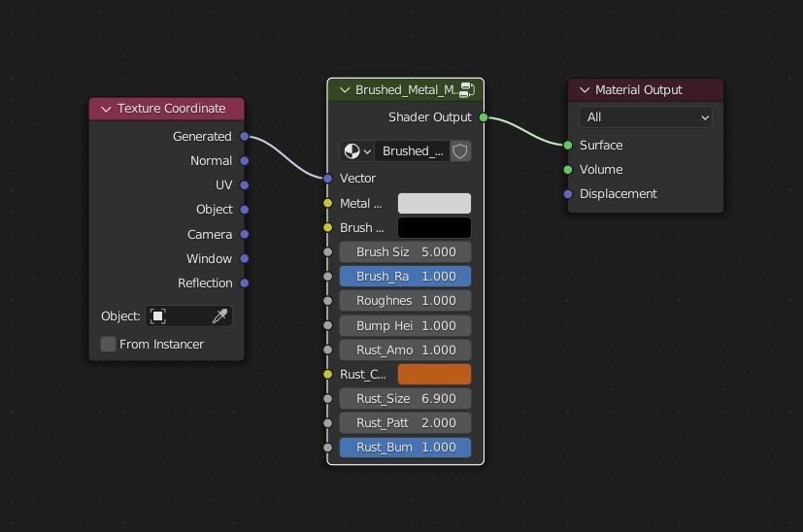Click the Brush color input socket

click(328, 228)
